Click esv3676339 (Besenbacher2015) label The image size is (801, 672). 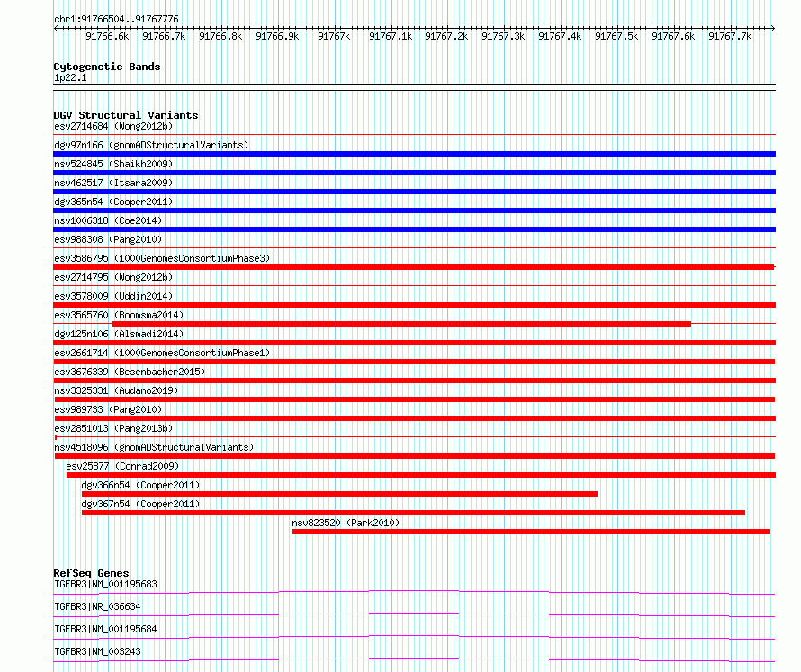pos(130,372)
